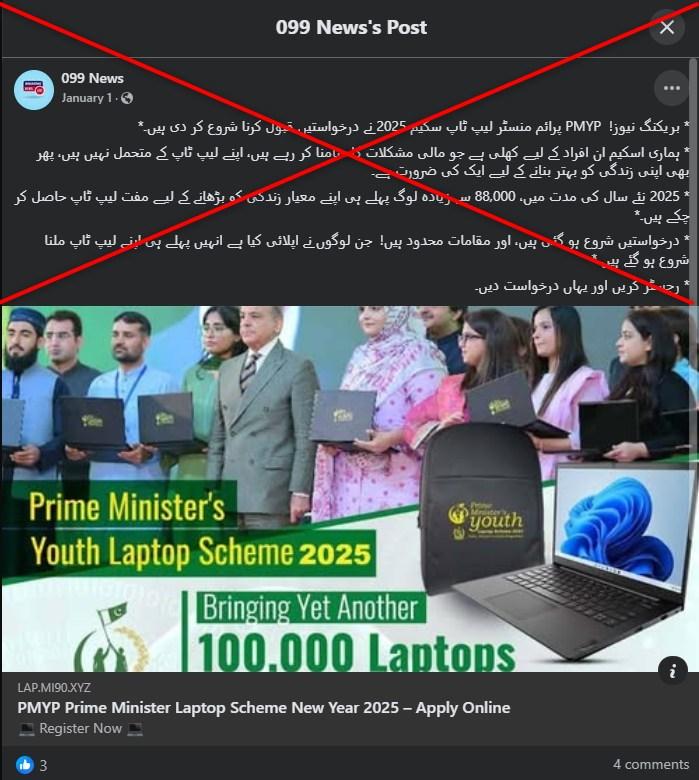The height and width of the screenshot is (780, 699).
Task: Click the blue thumbs-up reaction icon
Action: (x=24, y=765)
